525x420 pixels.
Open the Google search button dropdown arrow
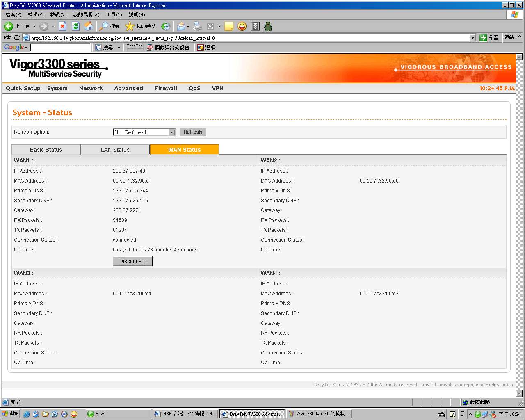tap(119, 48)
